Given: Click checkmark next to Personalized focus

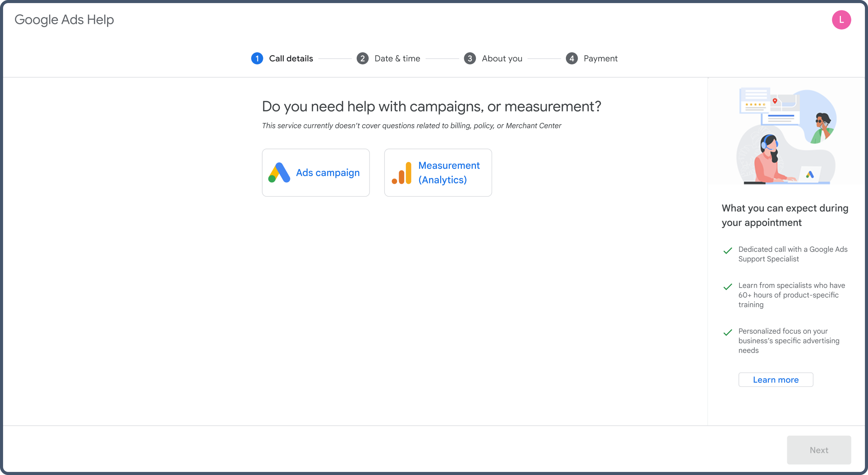Looking at the screenshot, I should (728, 332).
